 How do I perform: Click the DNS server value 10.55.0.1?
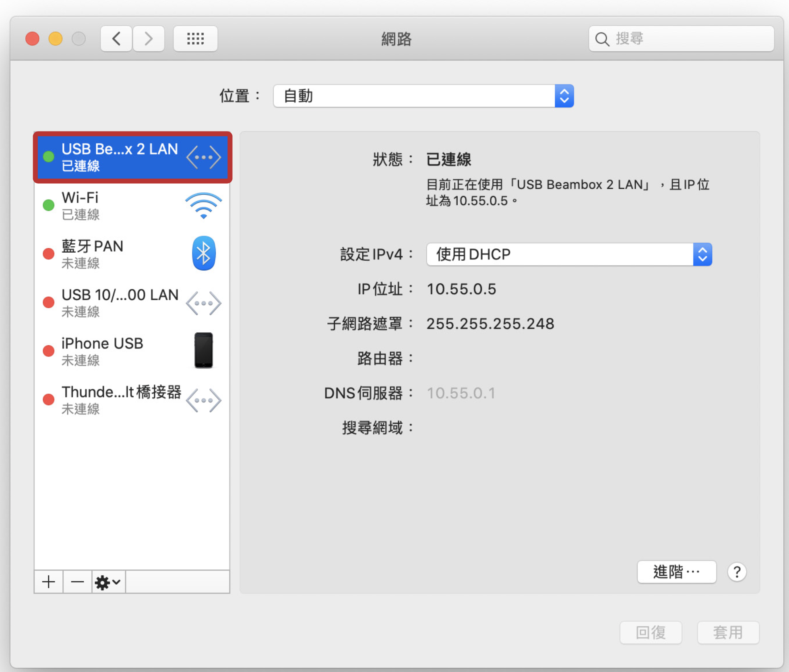point(461,393)
